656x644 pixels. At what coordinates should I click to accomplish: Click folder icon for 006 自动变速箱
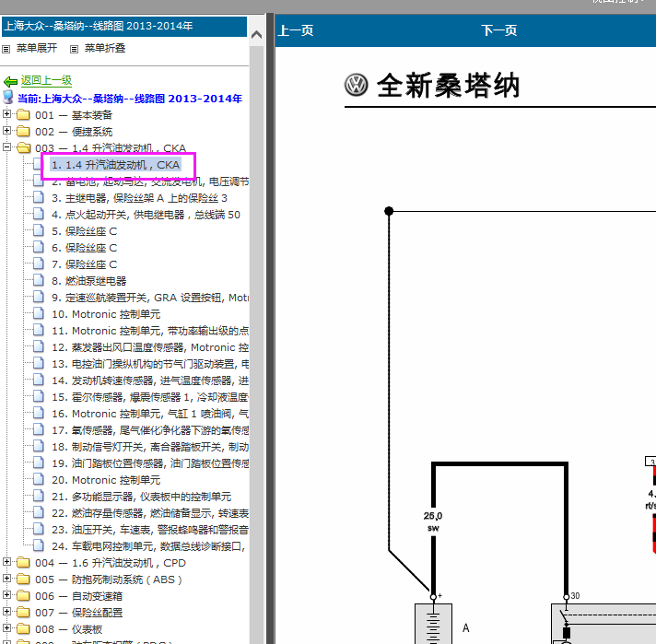[23, 595]
